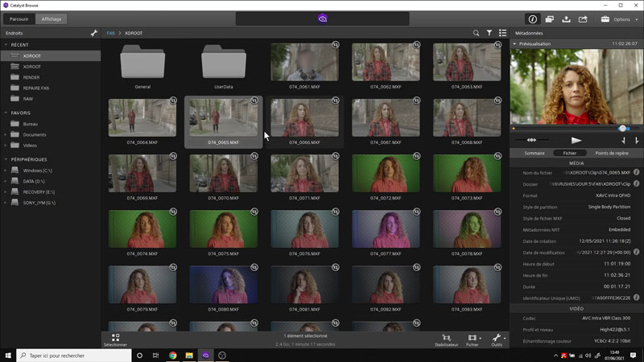Open the filter funnel icon

click(489, 33)
